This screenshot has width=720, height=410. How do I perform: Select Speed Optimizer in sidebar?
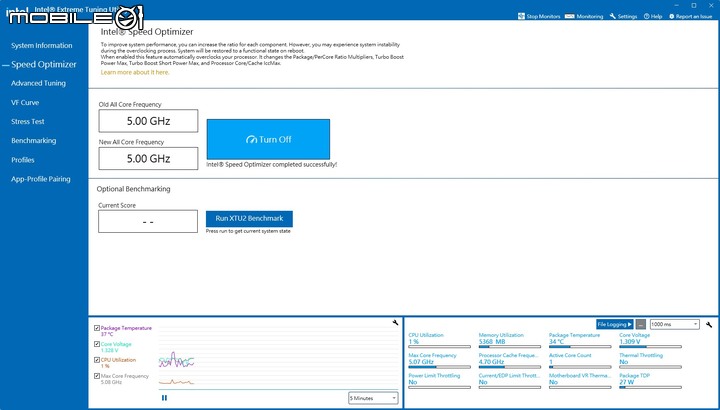click(44, 65)
